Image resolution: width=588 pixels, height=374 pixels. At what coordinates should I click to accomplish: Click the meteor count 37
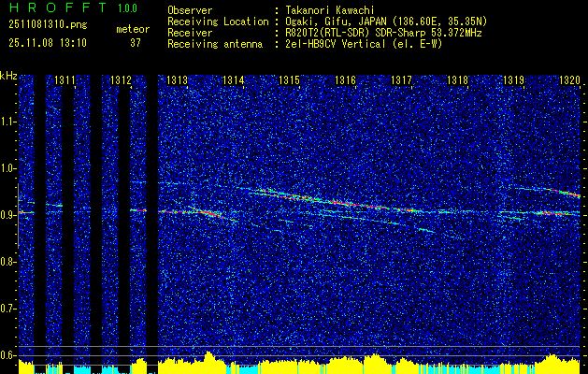(136, 43)
